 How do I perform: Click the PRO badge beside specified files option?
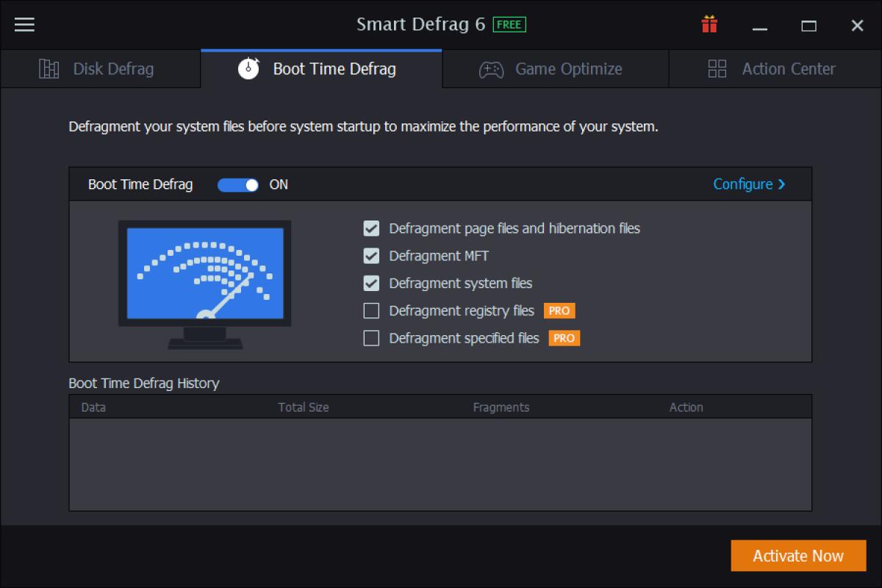tap(563, 338)
